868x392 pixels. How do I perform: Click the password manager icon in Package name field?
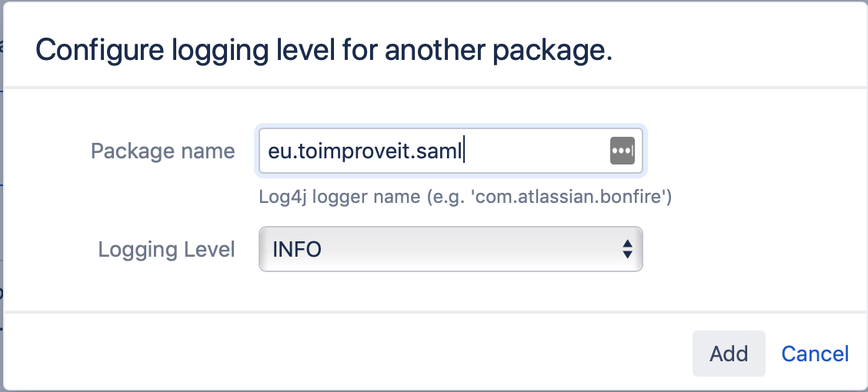[x=623, y=151]
